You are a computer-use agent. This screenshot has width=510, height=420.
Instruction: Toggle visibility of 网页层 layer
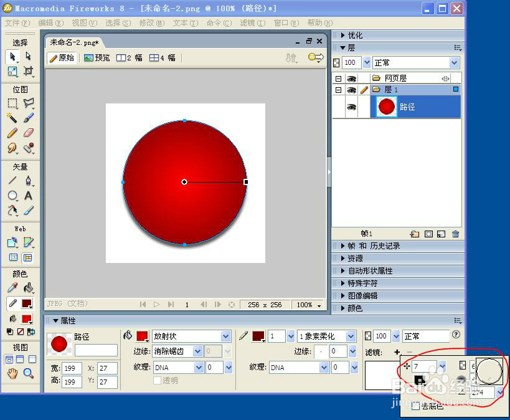pyautogui.click(x=351, y=79)
